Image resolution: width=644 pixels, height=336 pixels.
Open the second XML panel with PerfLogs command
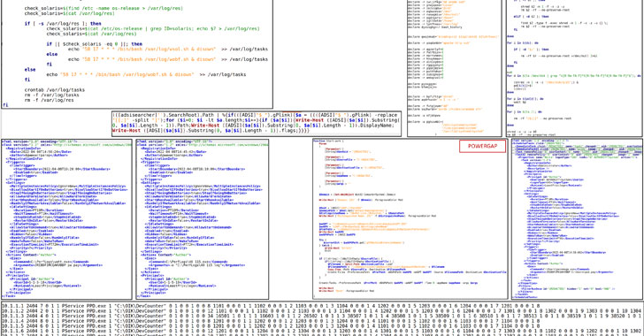pyautogui.click(x=203, y=219)
